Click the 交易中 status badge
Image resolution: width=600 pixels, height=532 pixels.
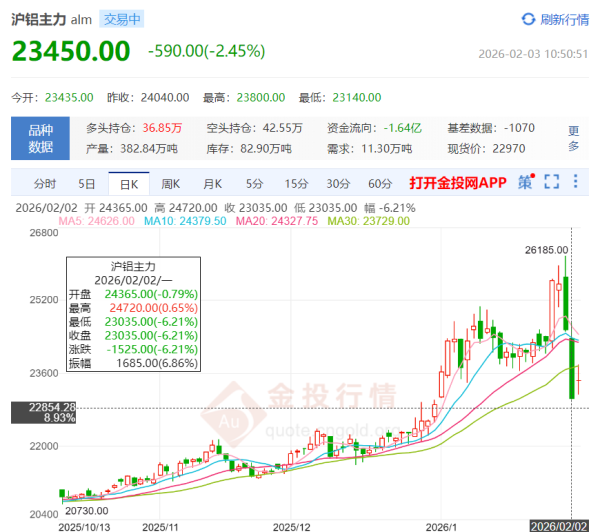pos(122,19)
